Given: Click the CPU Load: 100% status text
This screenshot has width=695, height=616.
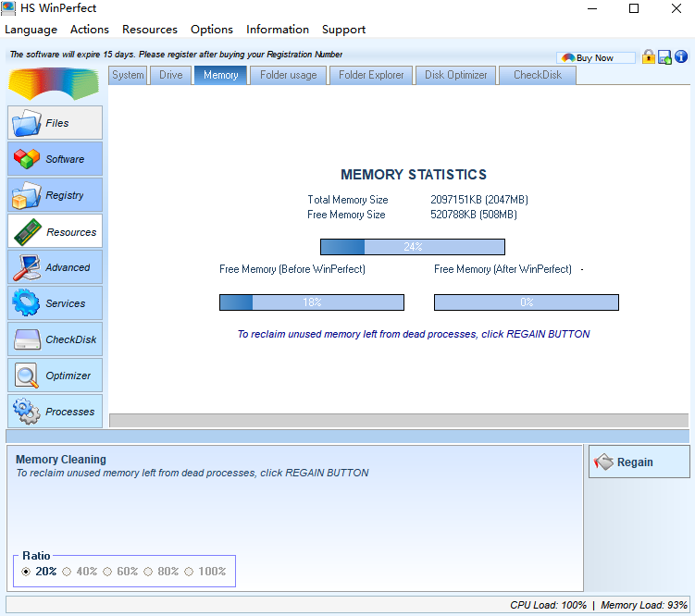Looking at the screenshot, I should (548, 605).
